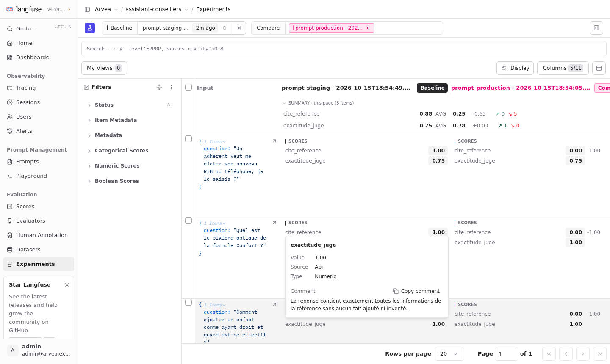610x364 pixels.
Task: Open the baseline run selector dropdown
Action: (185, 28)
